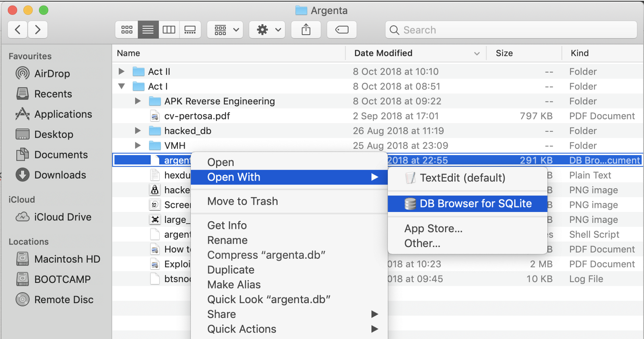Click the Edit Tags toolbar button
644x339 pixels.
(342, 30)
